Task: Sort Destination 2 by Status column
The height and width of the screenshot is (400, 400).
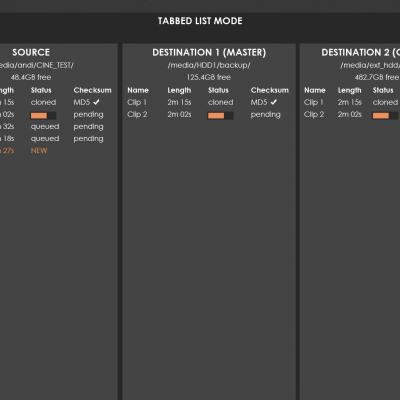Action: pyautogui.click(x=383, y=90)
